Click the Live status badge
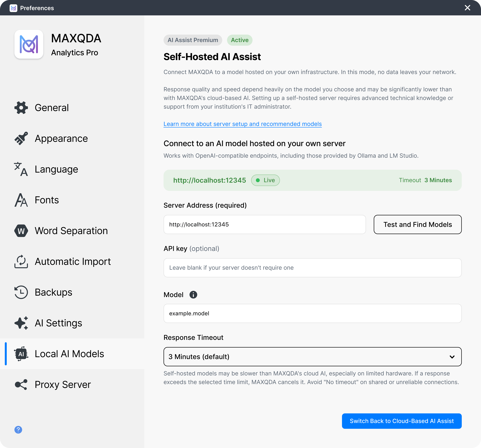481x448 pixels. [x=265, y=180]
